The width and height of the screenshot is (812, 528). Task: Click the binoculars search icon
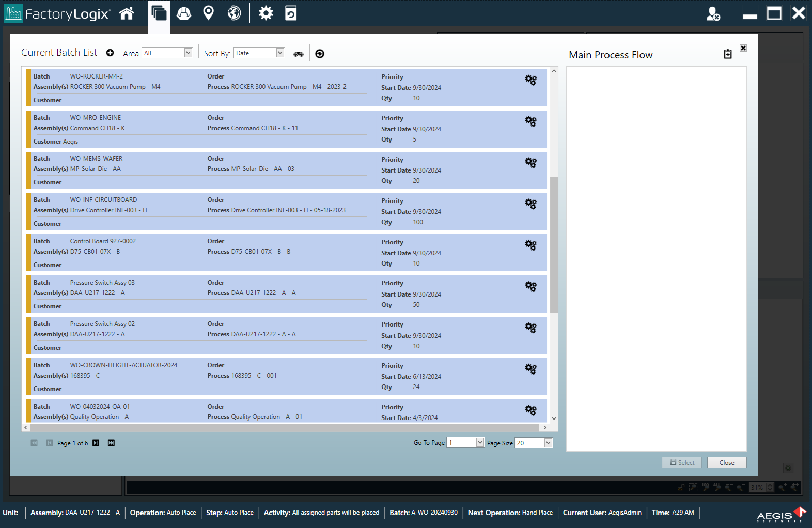(299, 54)
